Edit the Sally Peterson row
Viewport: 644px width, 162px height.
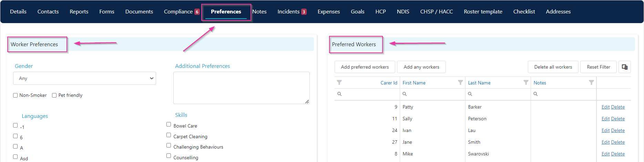(605, 119)
